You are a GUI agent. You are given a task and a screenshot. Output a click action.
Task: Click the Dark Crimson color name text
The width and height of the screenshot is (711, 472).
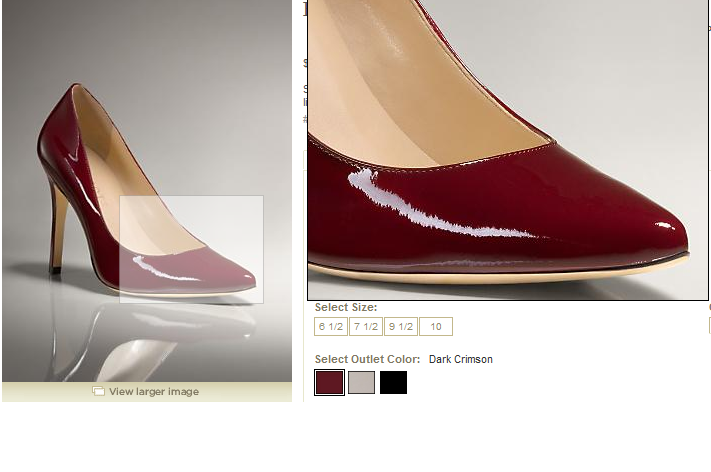pos(460,359)
